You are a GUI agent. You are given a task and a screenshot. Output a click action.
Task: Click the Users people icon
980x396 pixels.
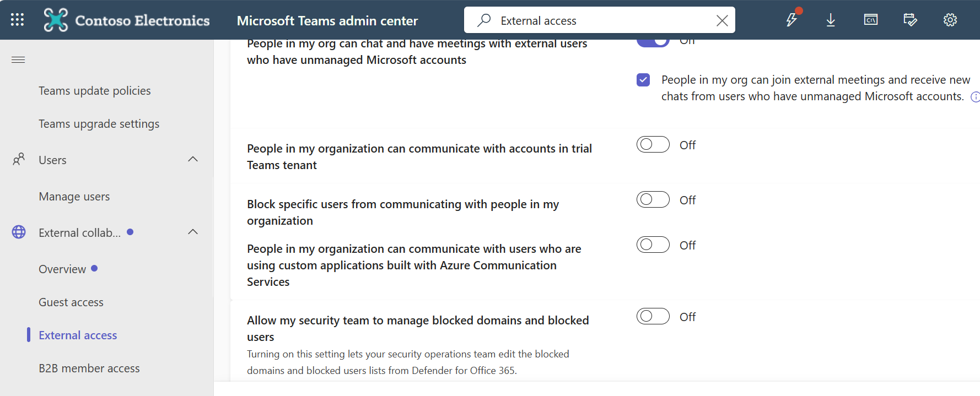pyautogui.click(x=19, y=160)
